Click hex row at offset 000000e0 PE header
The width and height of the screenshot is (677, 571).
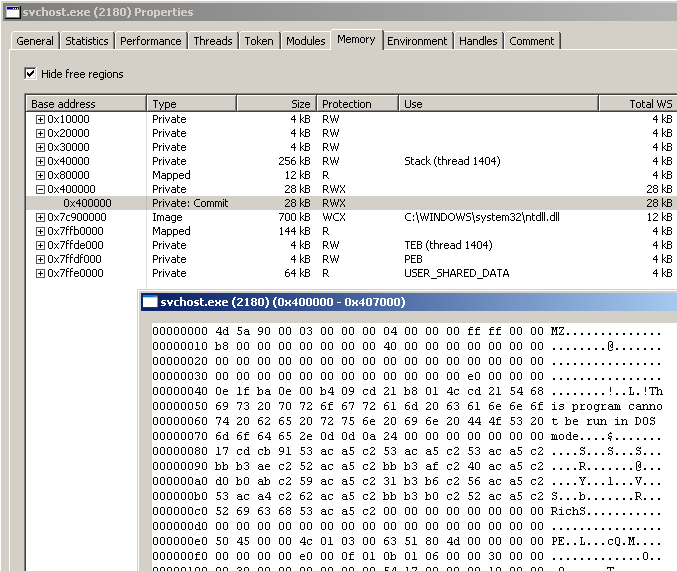406,541
